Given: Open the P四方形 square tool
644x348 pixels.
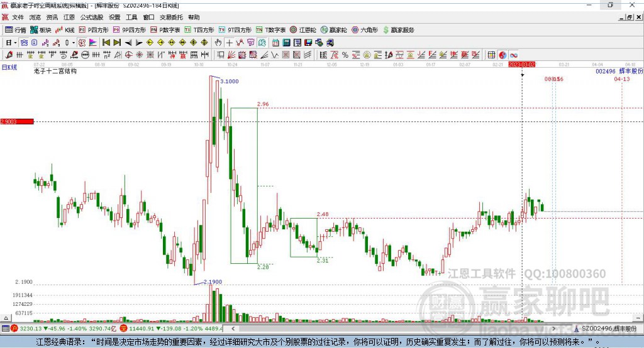Looking at the screenshot, I should click(x=94, y=30).
